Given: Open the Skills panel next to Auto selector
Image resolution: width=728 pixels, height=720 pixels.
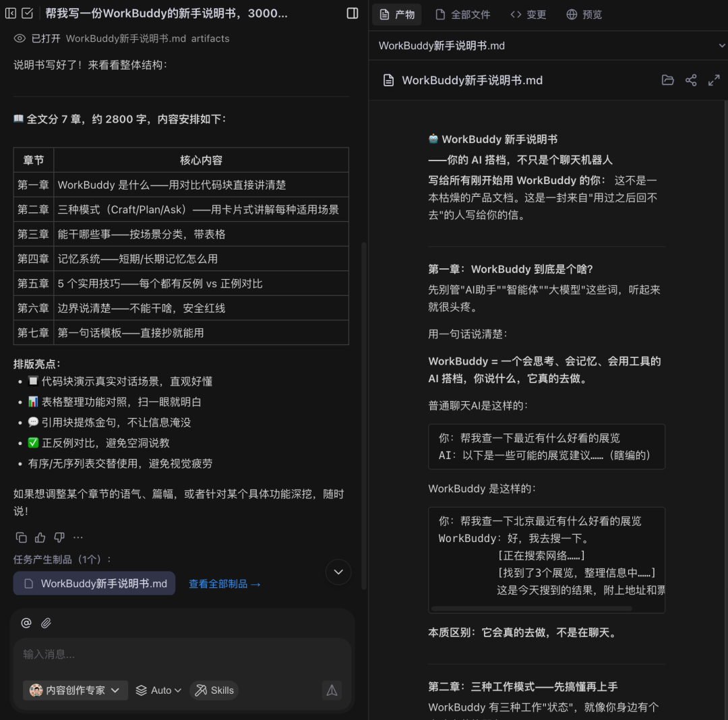Looking at the screenshot, I should coord(214,690).
